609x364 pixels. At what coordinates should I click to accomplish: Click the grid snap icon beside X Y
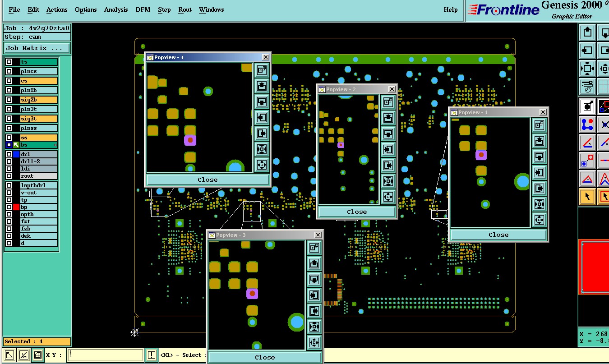[x=38, y=355]
